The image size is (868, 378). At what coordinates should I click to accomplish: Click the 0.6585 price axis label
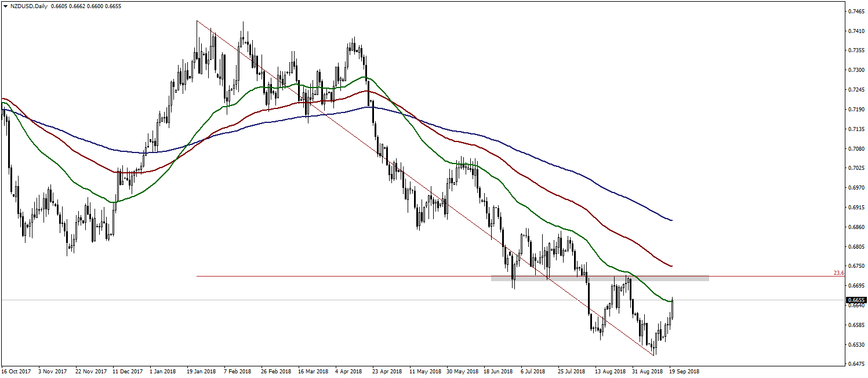[x=856, y=325]
